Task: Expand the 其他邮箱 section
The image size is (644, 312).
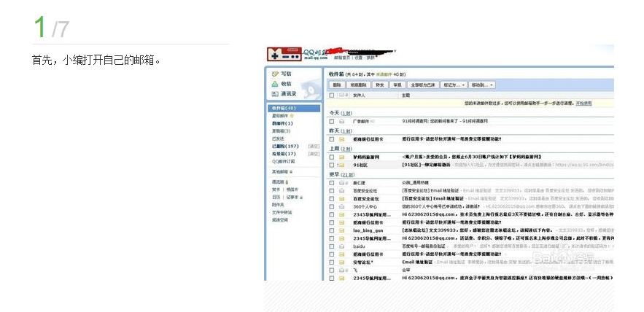Action: [282, 171]
